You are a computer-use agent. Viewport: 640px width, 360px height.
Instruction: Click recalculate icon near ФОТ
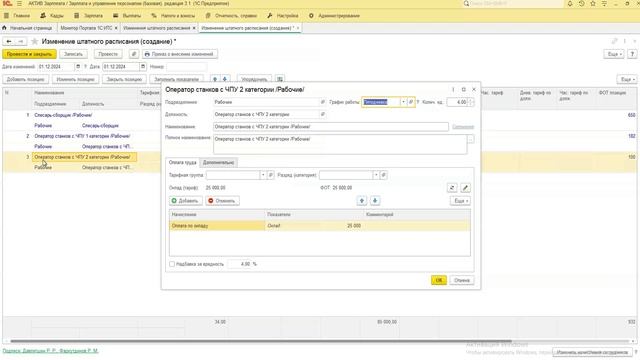click(x=452, y=188)
